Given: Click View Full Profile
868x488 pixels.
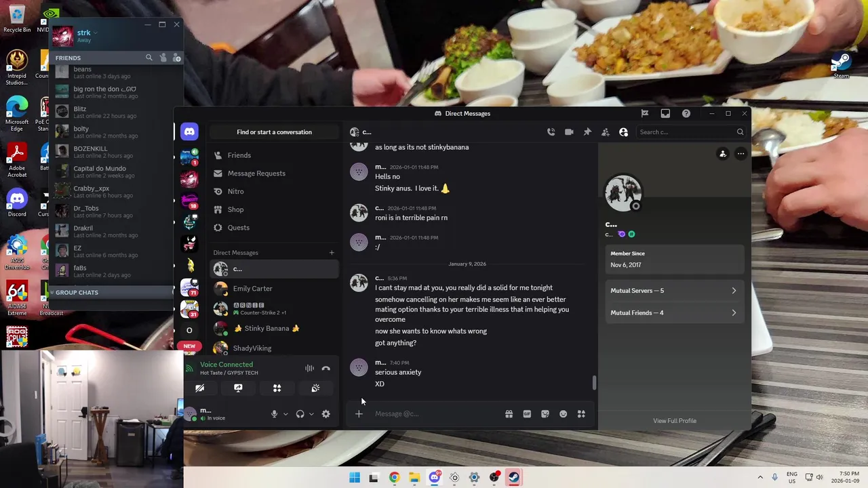Looking at the screenshot, I should [675, 421].
